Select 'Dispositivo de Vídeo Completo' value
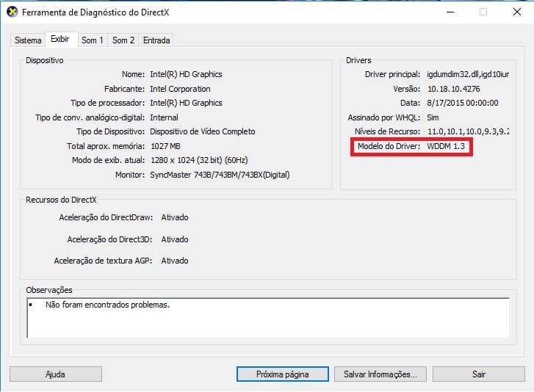This screenshot has width=534, height=392. 203,131
